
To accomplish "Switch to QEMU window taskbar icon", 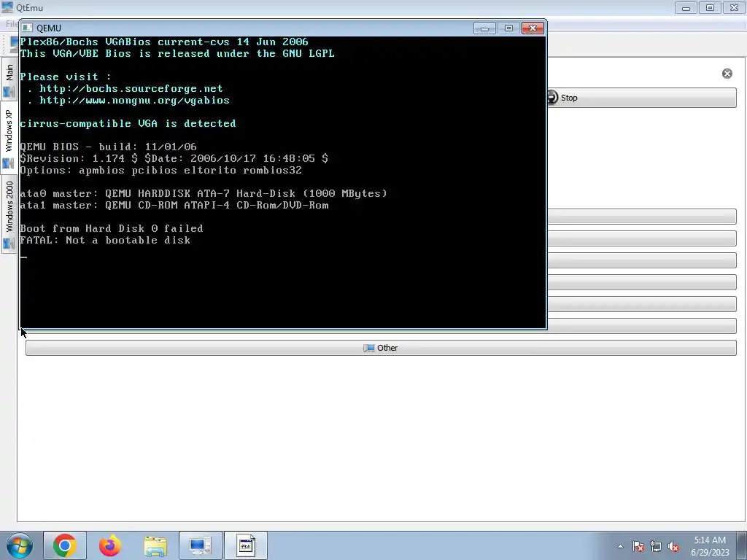I will (245, 545).
